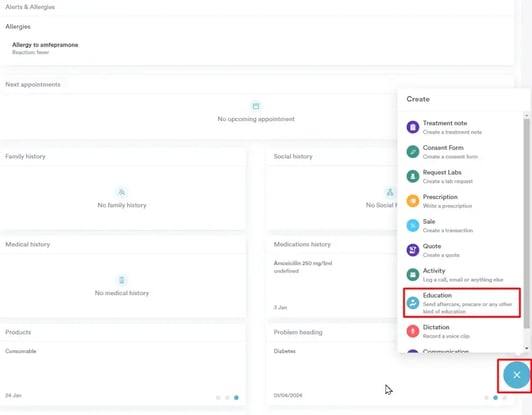Click the Create menu scrollbar thumb
Image resolution: width=532 pixels, height=415 pixels.
[526, 223]
